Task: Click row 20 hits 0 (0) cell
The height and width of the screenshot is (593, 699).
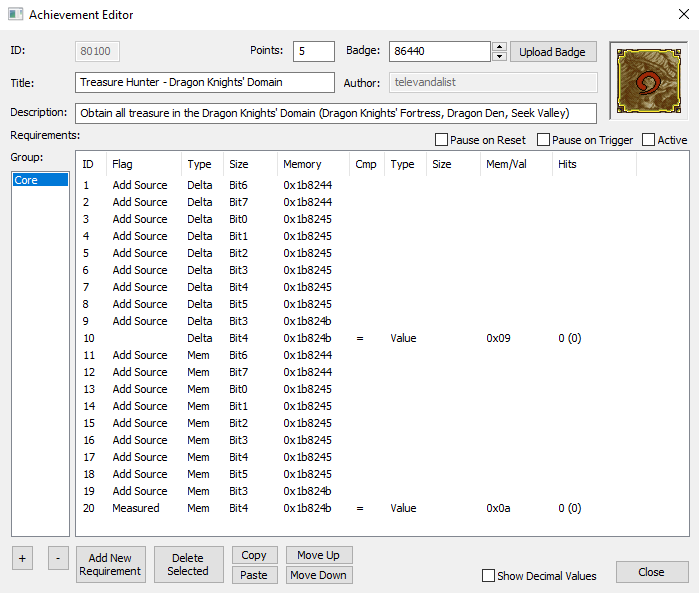Action: (x=570, y=508)
